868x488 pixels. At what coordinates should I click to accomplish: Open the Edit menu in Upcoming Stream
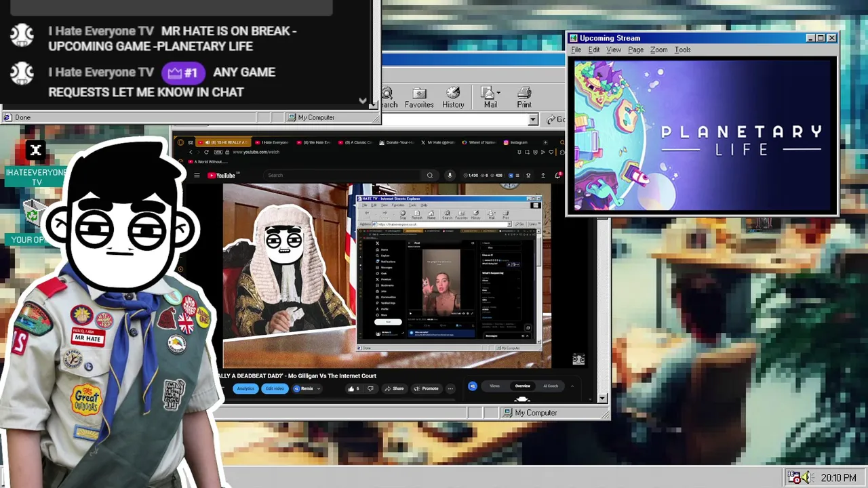[594, 49]
